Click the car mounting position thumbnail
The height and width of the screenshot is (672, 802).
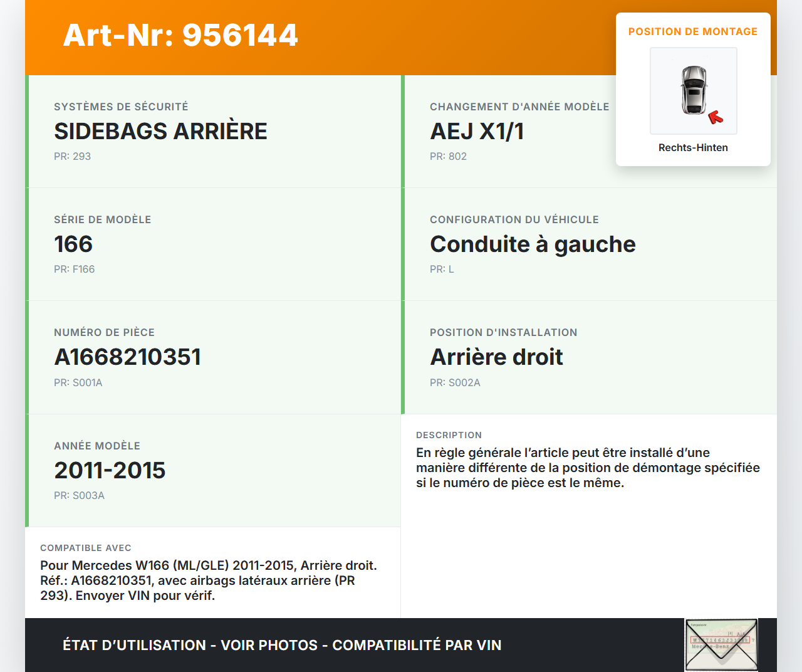694,91
